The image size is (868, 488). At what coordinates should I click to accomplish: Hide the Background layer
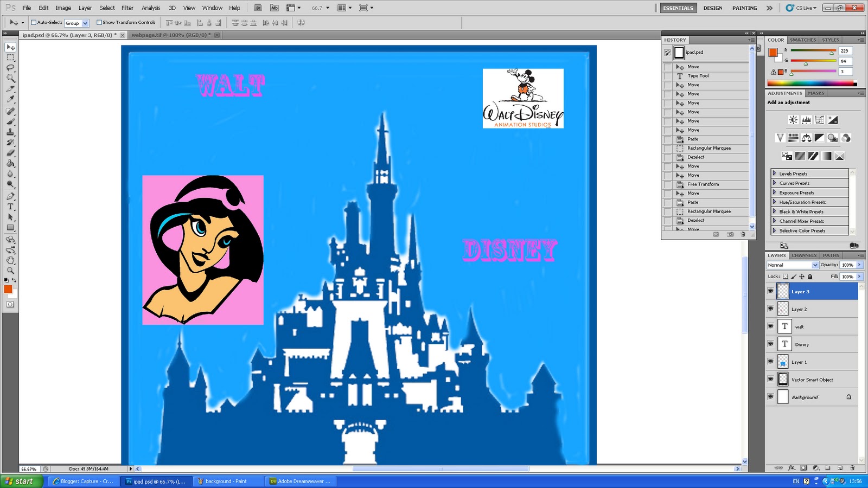(770, 397)
